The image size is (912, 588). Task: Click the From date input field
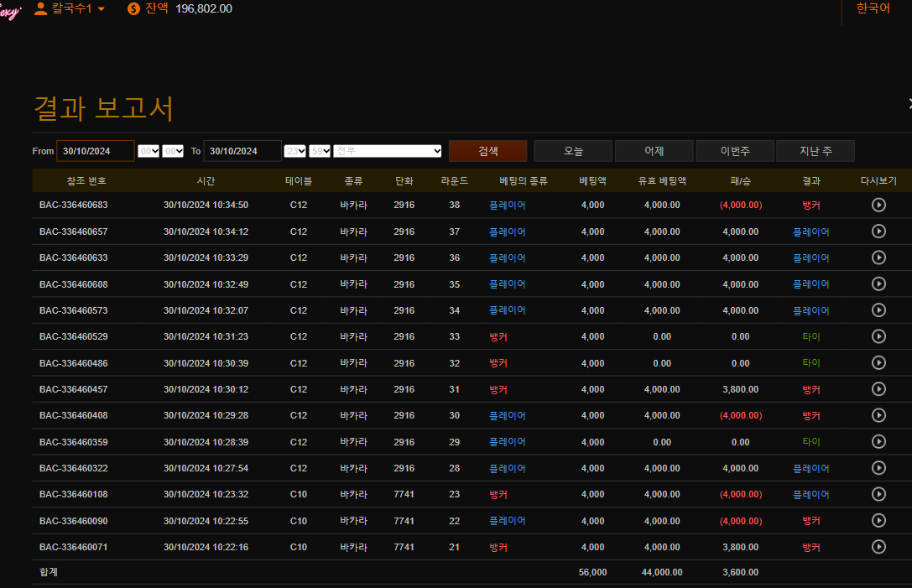[x=95, y=151]
